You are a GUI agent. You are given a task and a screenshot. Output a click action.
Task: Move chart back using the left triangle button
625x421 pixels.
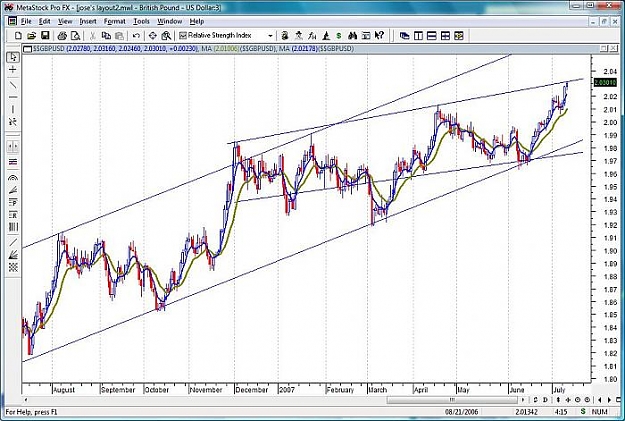[600, 399]
